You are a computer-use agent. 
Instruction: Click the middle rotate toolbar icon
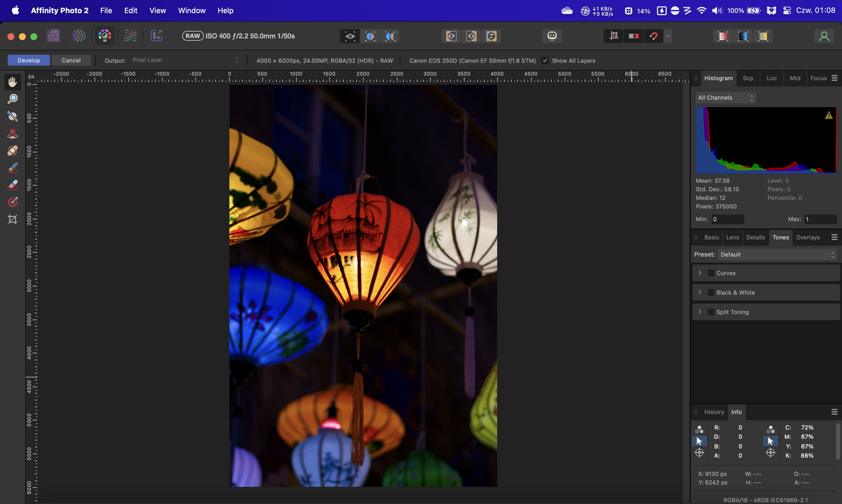[471, 36]
